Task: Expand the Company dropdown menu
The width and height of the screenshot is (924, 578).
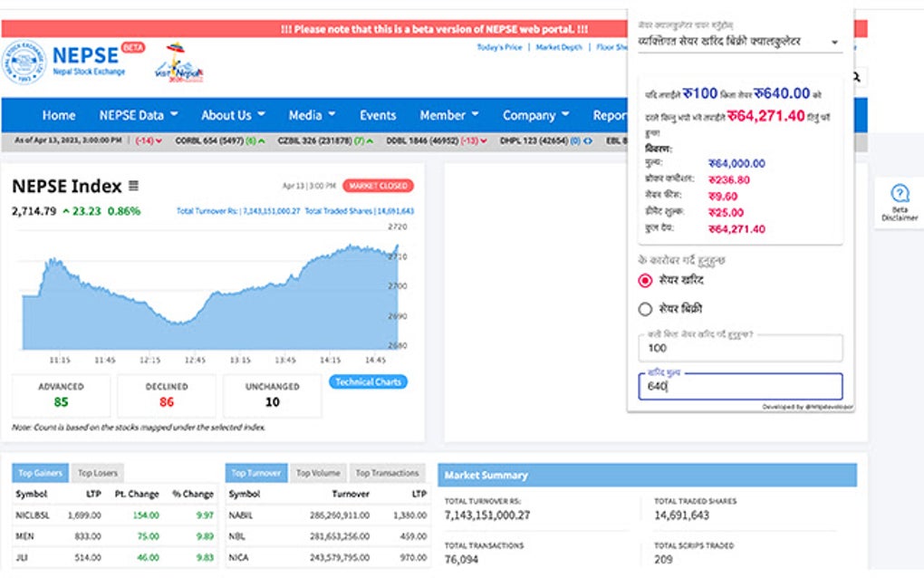Action: pyautogui.click(x=535, y=115)
